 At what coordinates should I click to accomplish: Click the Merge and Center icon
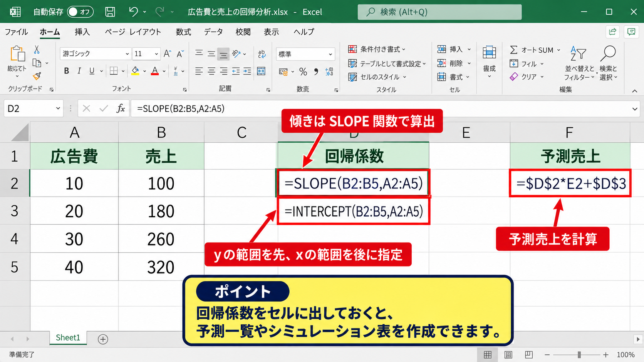261,71
